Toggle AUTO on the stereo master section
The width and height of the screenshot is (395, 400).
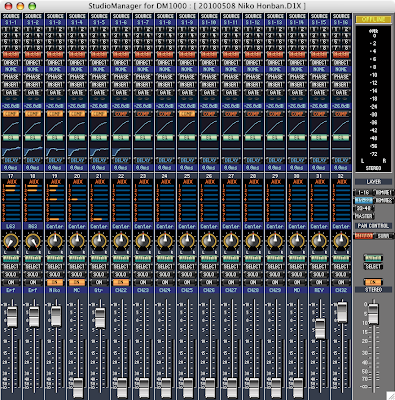click(373, 258)
